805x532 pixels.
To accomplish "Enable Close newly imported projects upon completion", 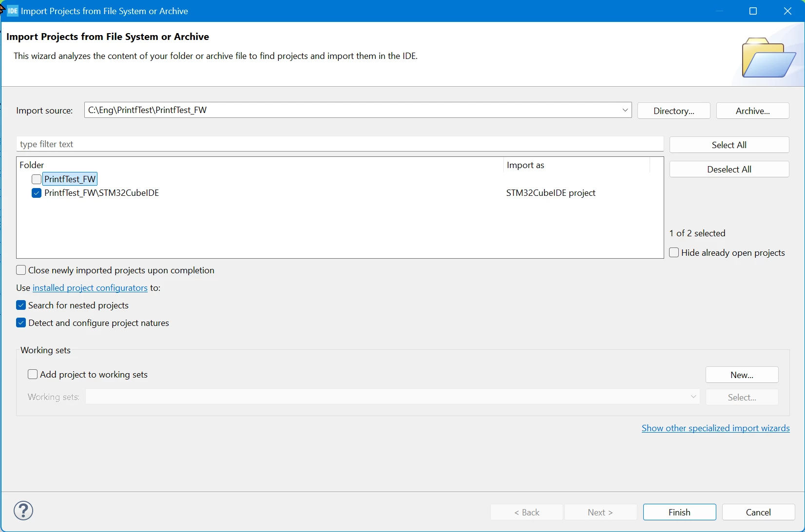I will tap(21, 270).
